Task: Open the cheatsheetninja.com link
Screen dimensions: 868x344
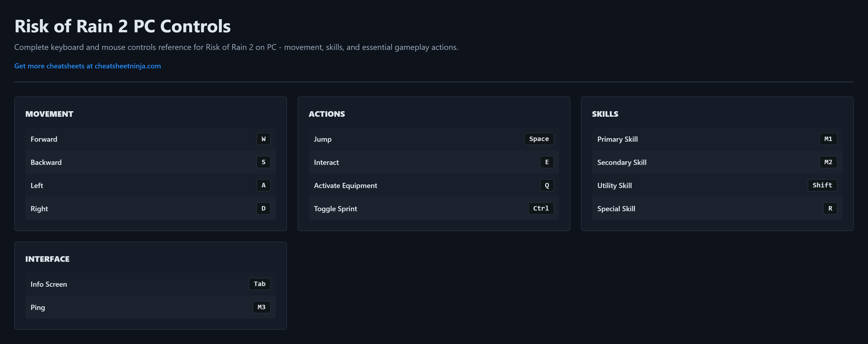Action: [87, 66]
